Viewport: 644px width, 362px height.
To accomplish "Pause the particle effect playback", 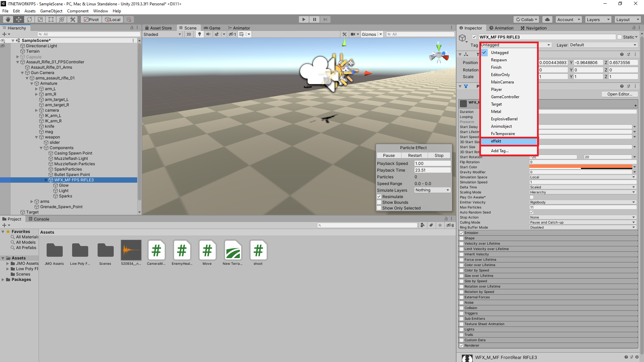I will (389, 155).
